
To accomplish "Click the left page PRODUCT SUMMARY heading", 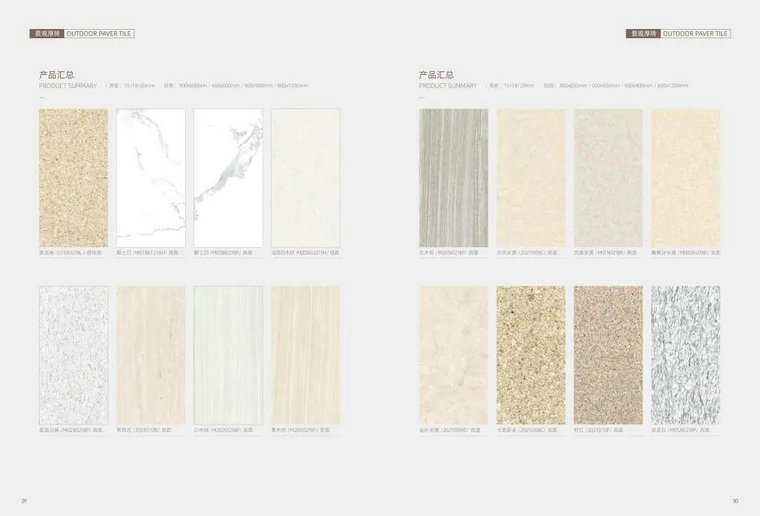I will click(x=68, y=86).
